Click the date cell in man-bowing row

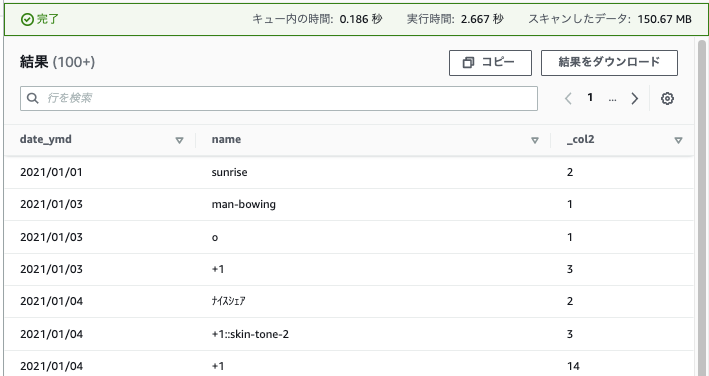pos(51,204)
